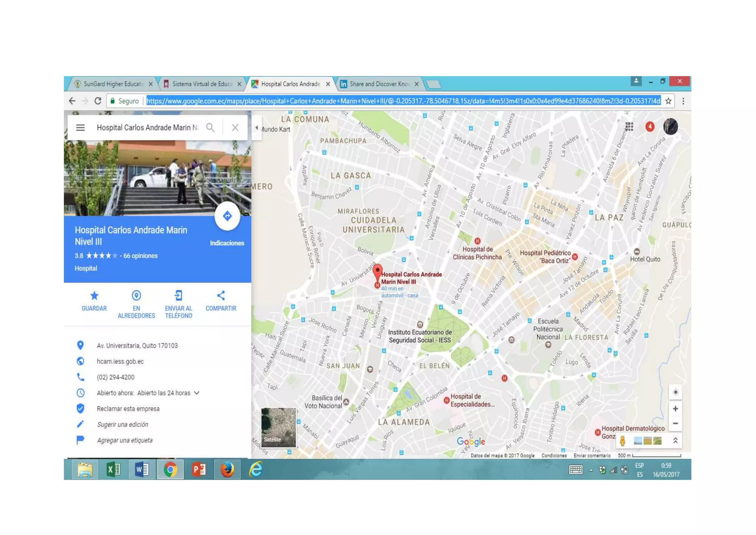This screenshot has height=535, width=756.
Task: Open the hcam.iess.gob.ec website link
Action: pos(120,361)
